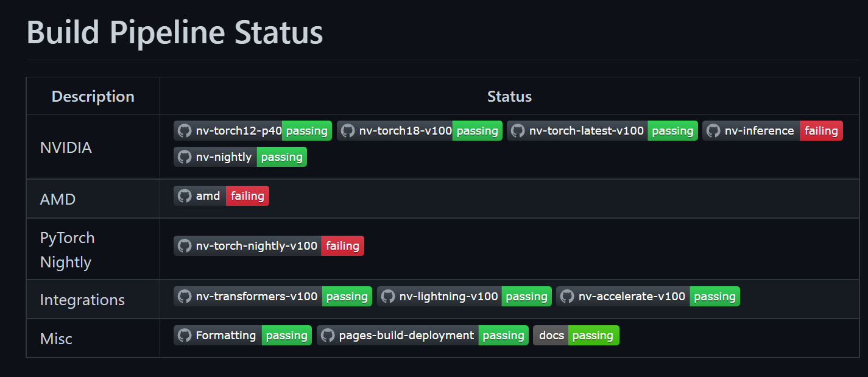This screenshot has height=377, width=868.
Task: Click the green passing status of nv-transformers-v100
Action: coord(347,297)
